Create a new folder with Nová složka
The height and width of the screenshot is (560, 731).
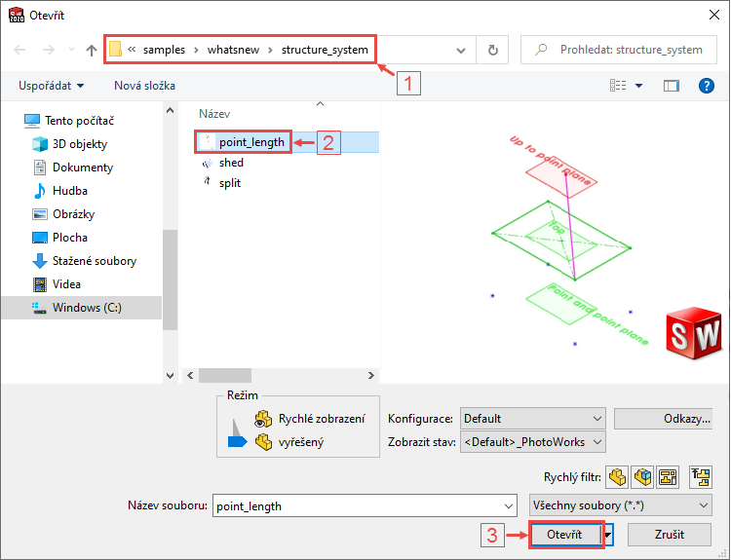coord(144,86)
